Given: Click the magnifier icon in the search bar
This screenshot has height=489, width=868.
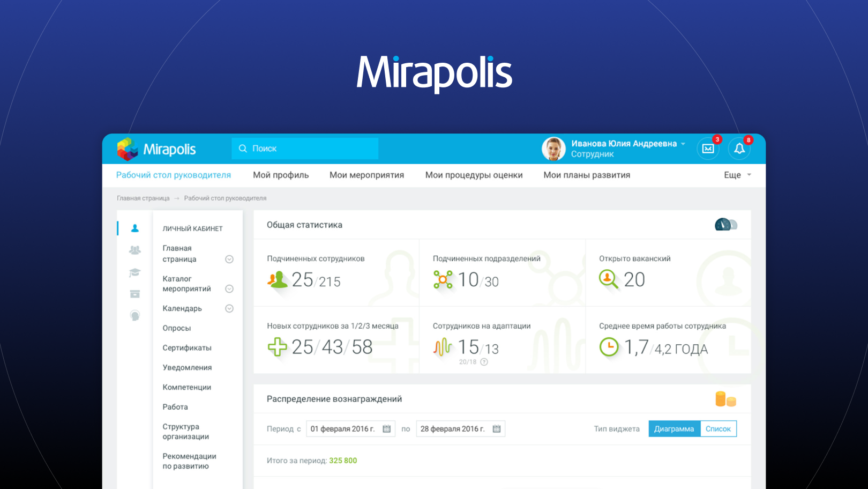Looking at the screenshot, I should (x=243, y=149).
